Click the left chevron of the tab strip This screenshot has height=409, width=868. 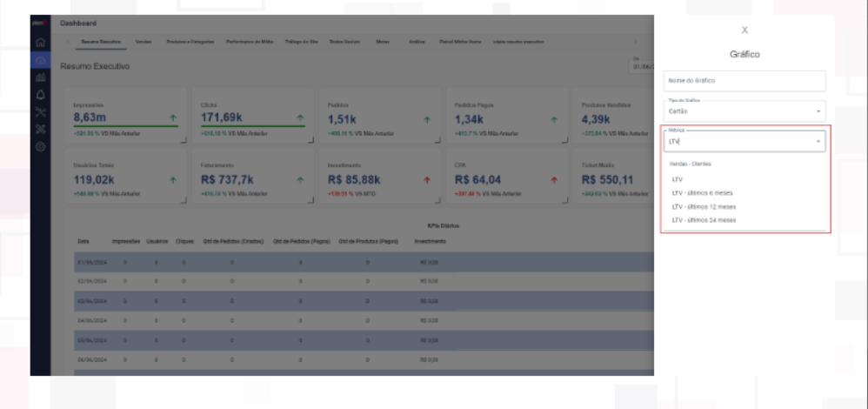68,42
